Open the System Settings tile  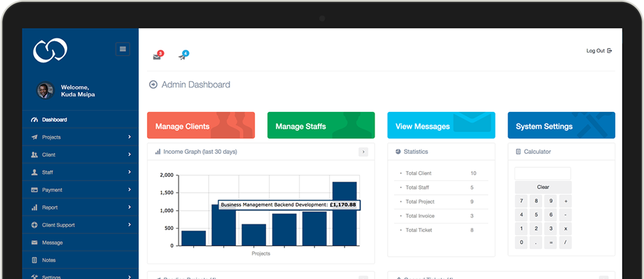point(561,125)
